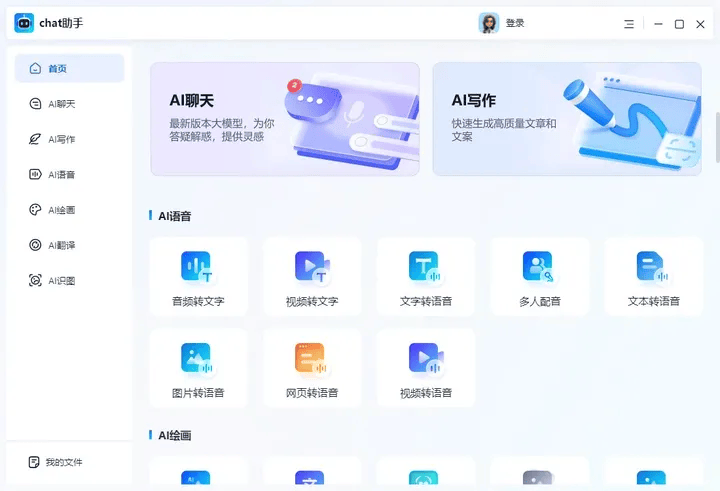This screenshot has height=491, width=720.
Task: Open the 视频转文字 video-to-text tool
Action: pyautogui.click(x=312, y=277)
